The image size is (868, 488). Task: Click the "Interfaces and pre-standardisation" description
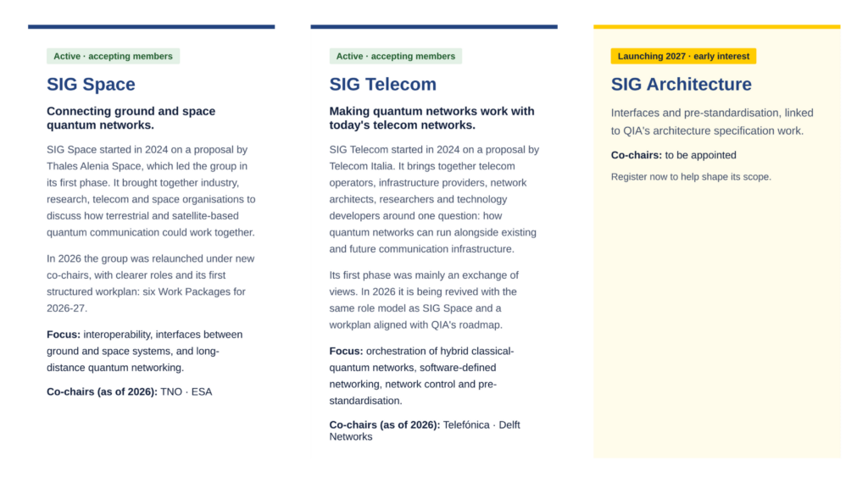pyautogui.click(x=712, y=122)
